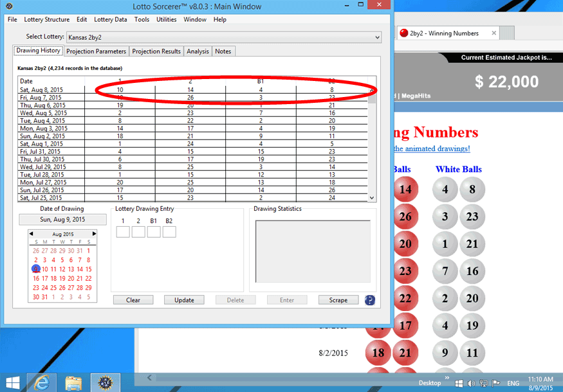Viewport: 563px width, 392px height.
Task: Open the Utilities menu
Action: [x=166, y=19]
